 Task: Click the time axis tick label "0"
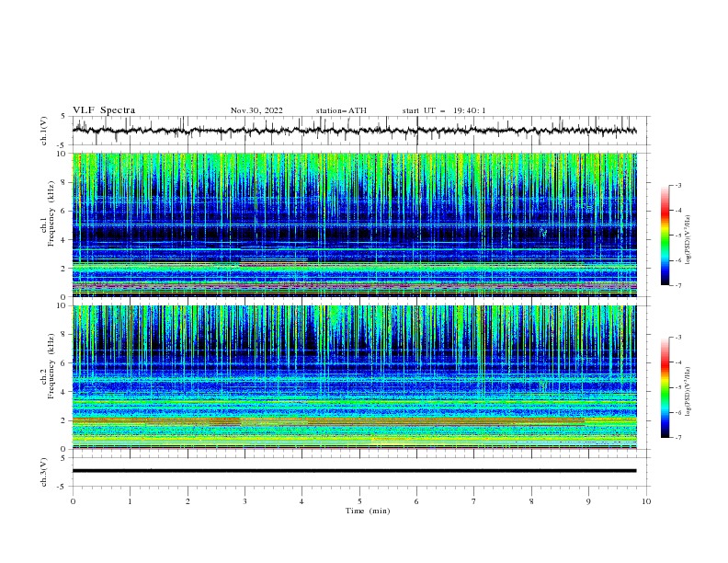click(73, 501)
